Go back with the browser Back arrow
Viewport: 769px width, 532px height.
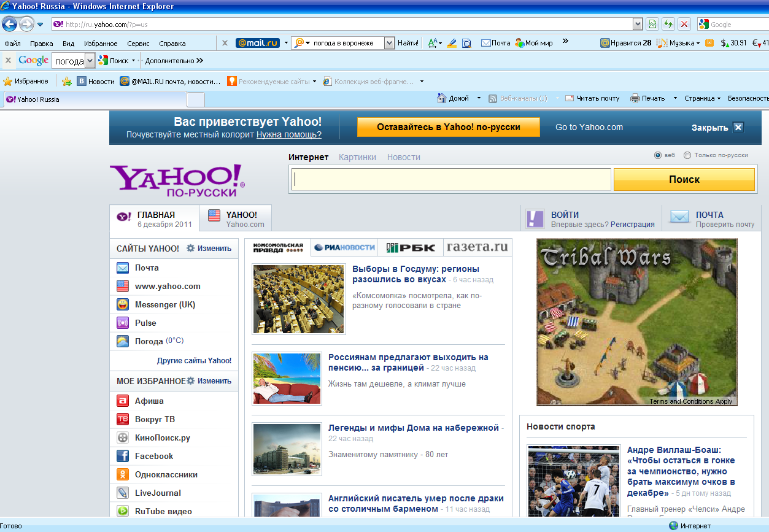(10, 24)
